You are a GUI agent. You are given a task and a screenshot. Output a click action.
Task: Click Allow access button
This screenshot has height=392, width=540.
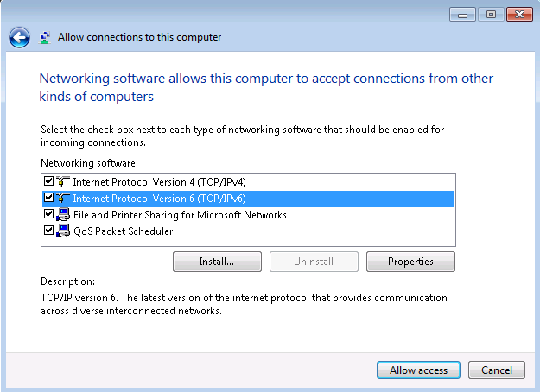click(x=418, y=370)
